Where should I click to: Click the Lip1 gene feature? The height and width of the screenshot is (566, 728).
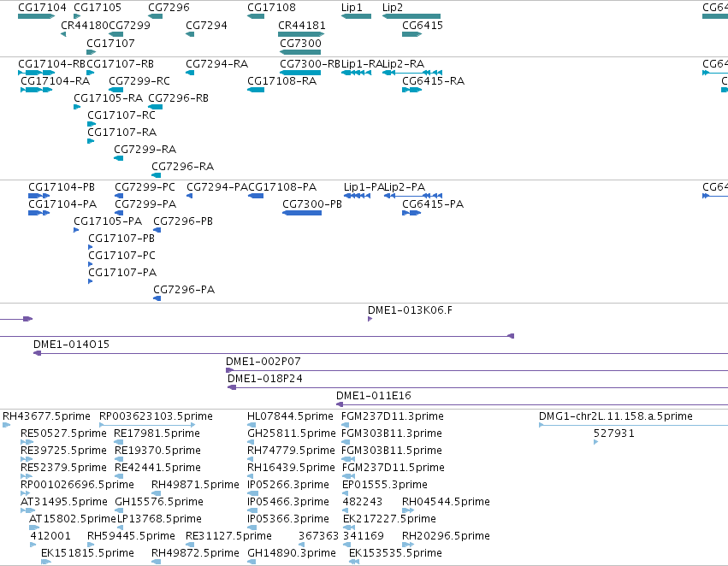coord(356,16)
